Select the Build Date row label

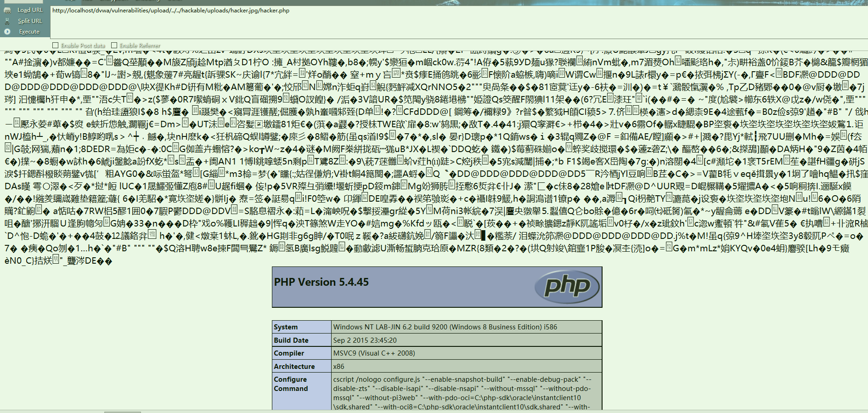click(291, 340)
